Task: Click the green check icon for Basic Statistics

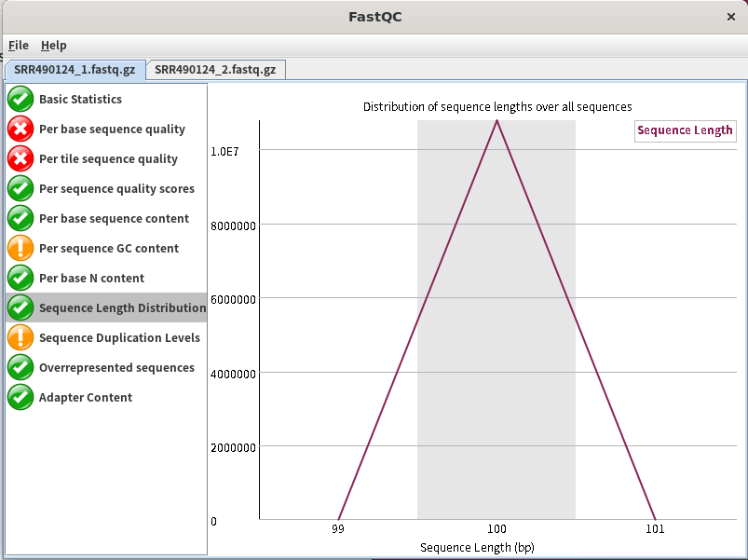Action: click(x=20, y=99)
